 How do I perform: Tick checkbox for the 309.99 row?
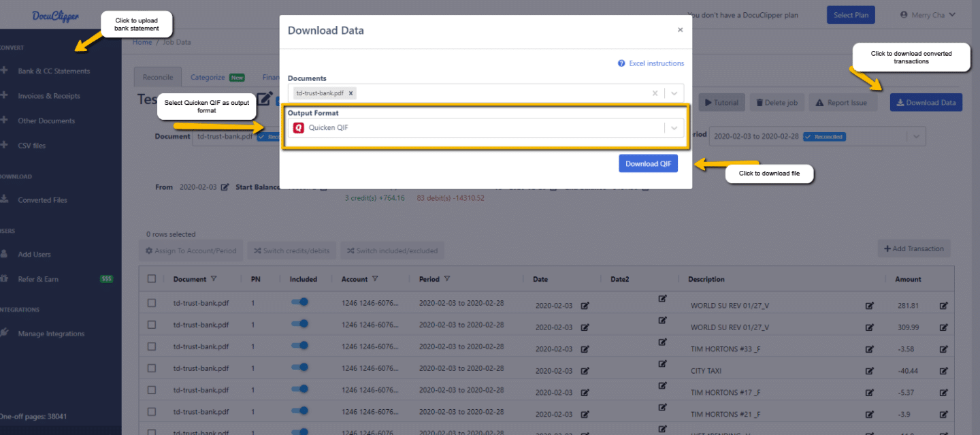coord(152,325)
